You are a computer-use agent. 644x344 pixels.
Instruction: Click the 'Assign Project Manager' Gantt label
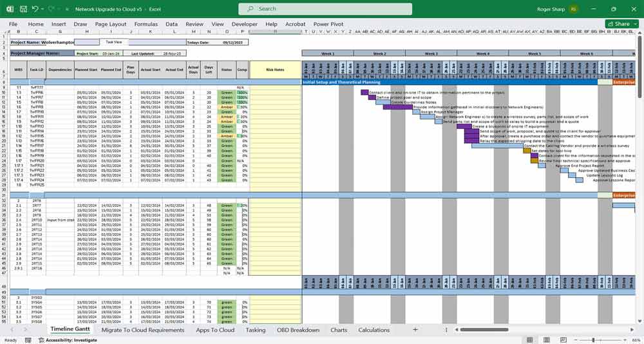click(442, 111)
